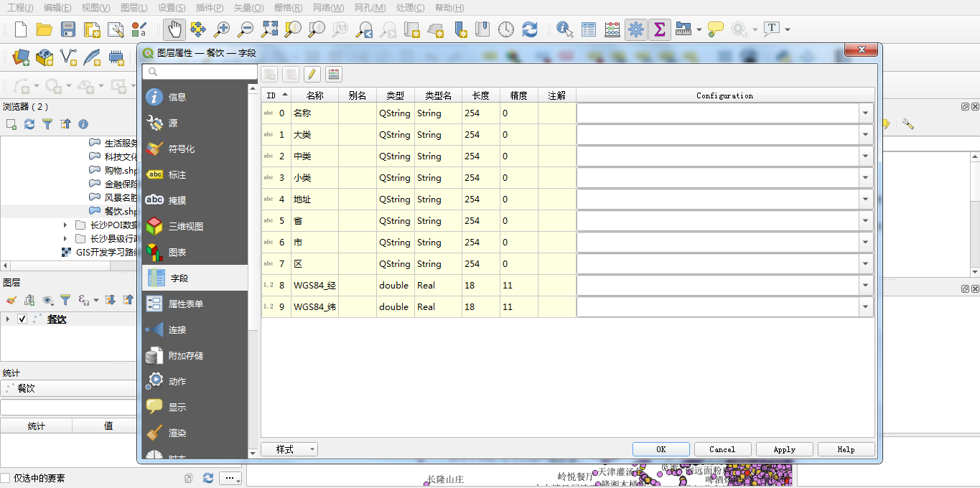Click the 餐饮 layer selector in 统计 panel
Screen dimensions: 980x488
click(x=69, y=388)
